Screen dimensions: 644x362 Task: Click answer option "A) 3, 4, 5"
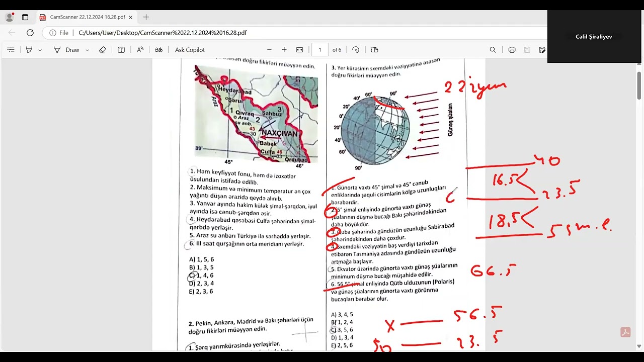(342, 314)
